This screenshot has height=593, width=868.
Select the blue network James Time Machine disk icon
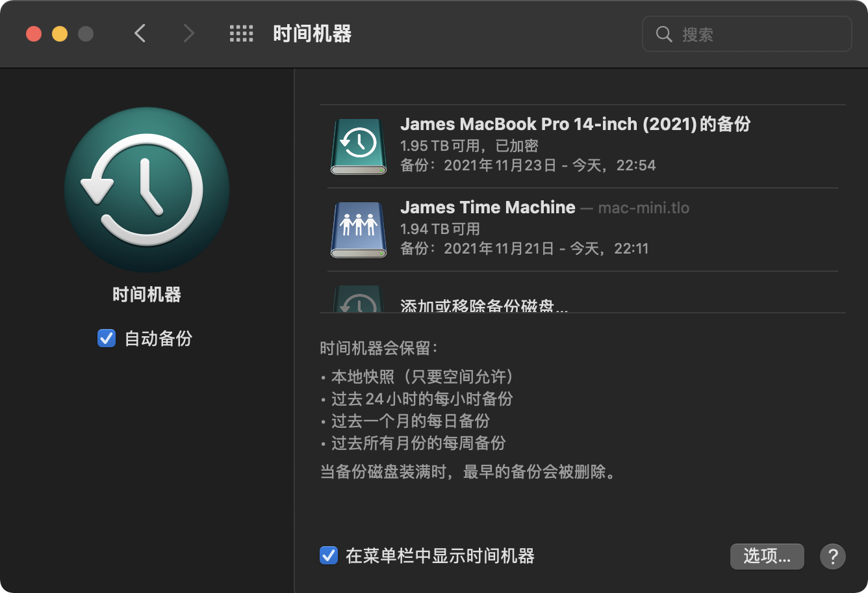click(359, 230)
